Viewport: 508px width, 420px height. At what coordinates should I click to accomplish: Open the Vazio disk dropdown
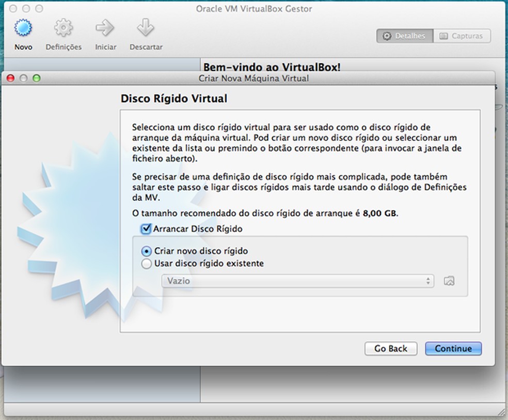tap(298, 281)
